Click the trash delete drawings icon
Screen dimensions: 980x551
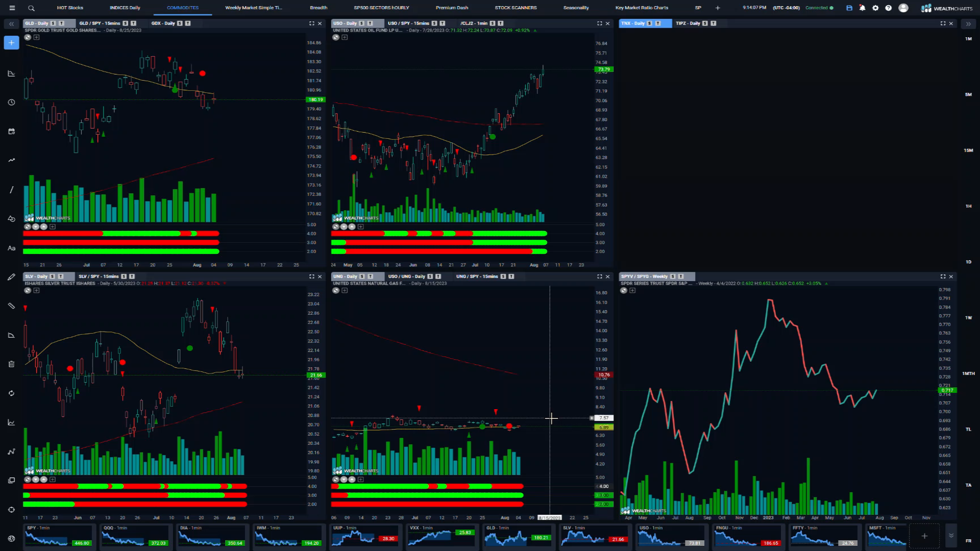[11, 364]
